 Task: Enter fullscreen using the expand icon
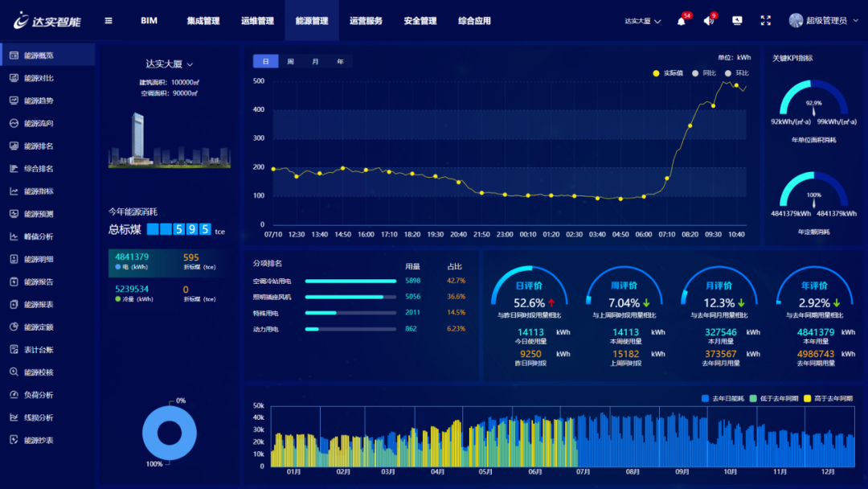(x=766, y=20)
